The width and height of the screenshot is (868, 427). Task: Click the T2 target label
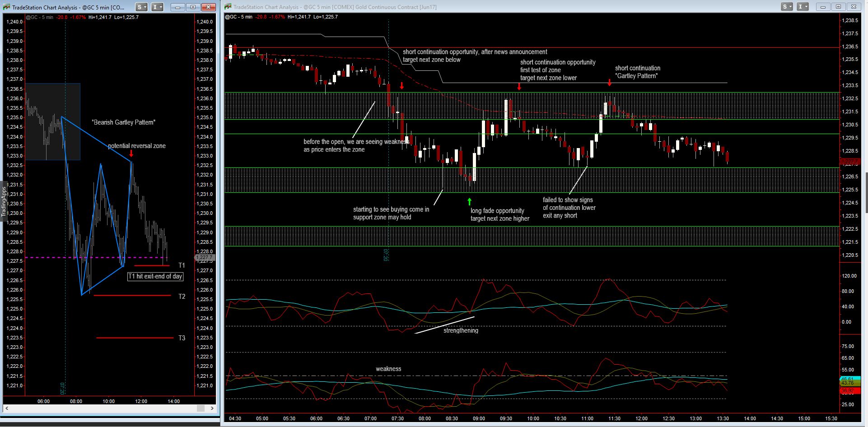pyautogui.click(x=182, y=297)
